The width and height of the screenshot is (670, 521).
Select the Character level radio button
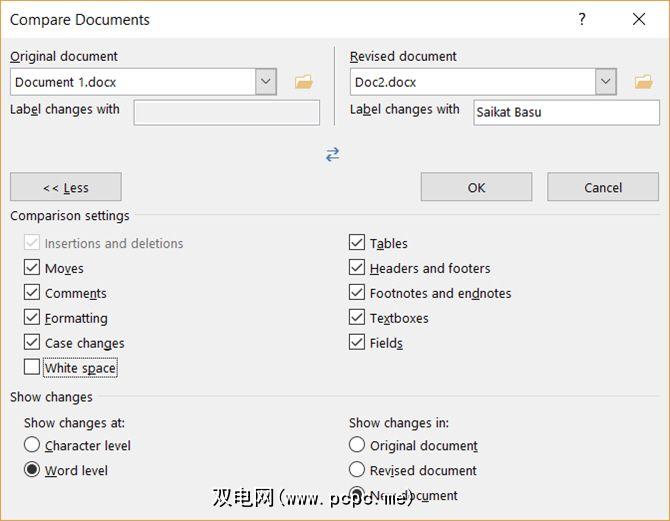coord(32,445)
